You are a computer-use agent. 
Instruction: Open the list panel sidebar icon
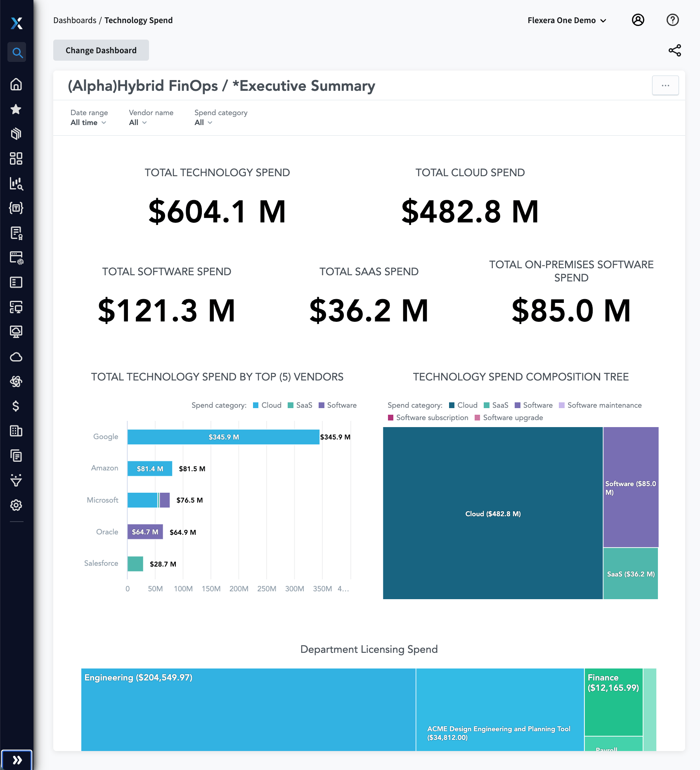tap(16, 282)
